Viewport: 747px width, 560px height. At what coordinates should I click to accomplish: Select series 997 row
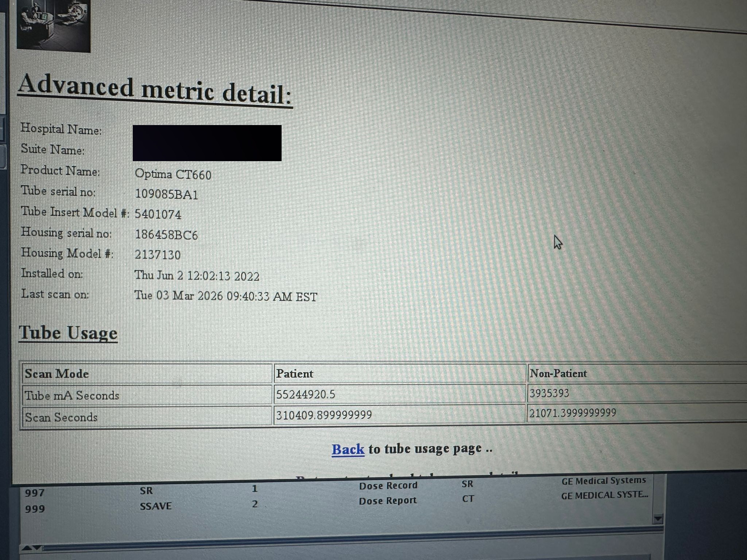tap(35, 493)
